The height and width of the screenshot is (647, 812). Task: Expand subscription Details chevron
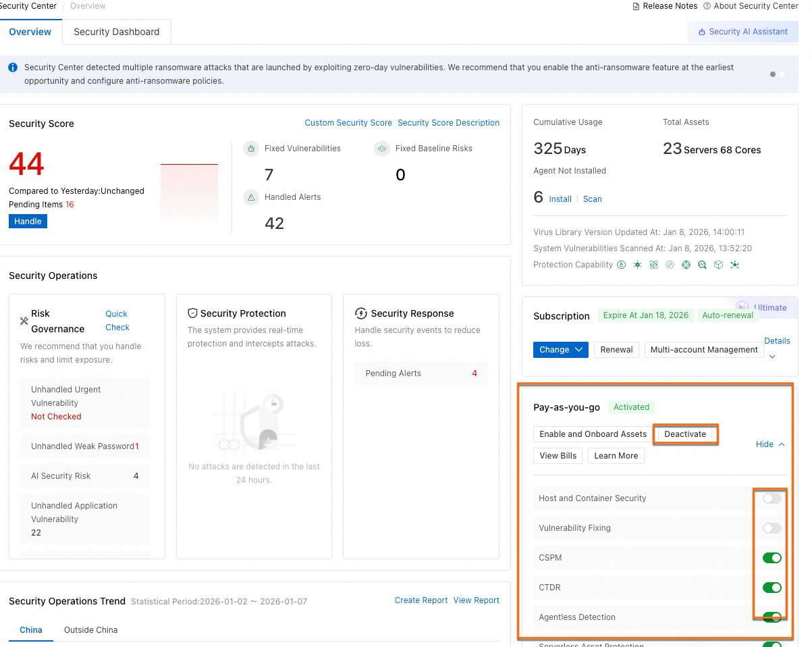773,357
